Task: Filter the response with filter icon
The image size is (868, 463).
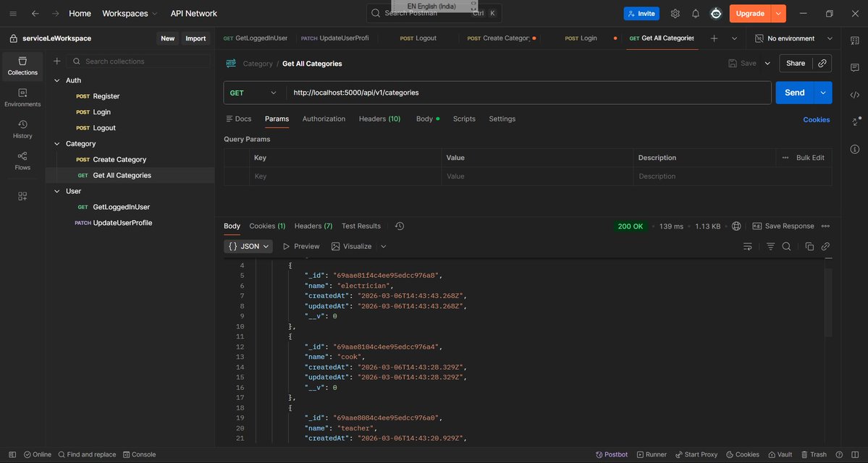Action: coord(770,246)
